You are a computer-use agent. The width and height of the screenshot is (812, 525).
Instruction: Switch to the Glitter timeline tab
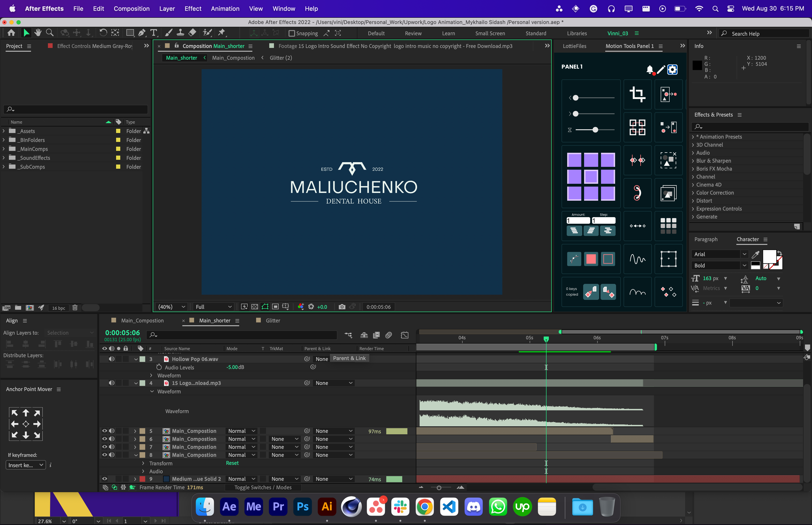273,321
